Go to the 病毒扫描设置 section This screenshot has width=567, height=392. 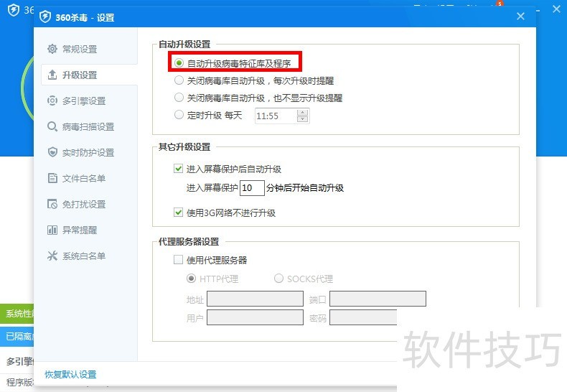point(89,126)
